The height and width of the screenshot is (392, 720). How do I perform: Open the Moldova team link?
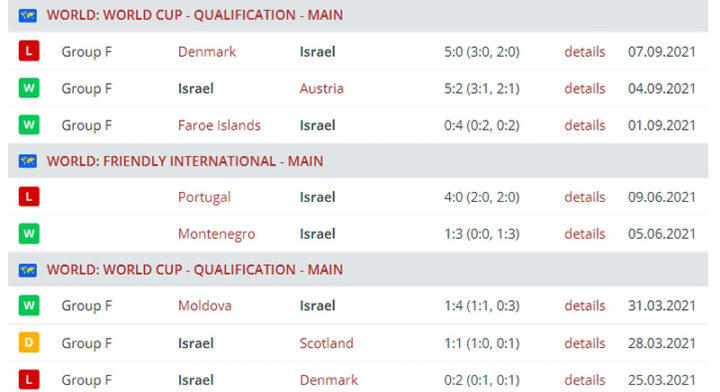(205, 306)
